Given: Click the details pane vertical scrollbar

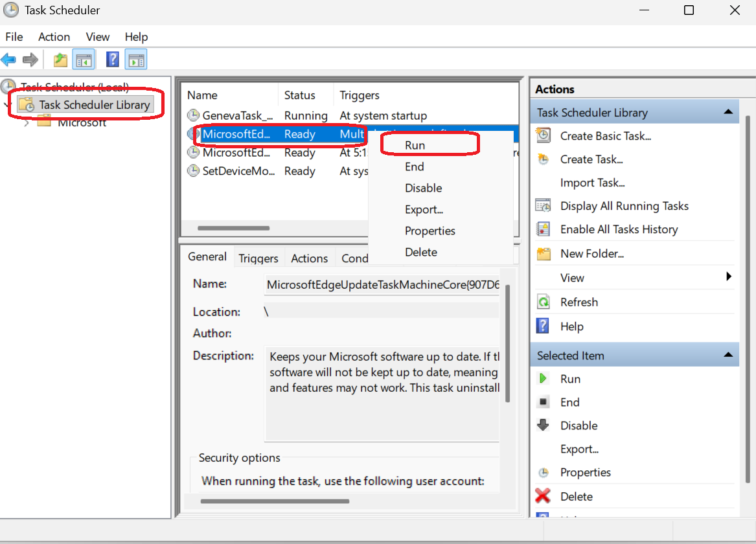Looking at the screenshot, I should [507, 343].
